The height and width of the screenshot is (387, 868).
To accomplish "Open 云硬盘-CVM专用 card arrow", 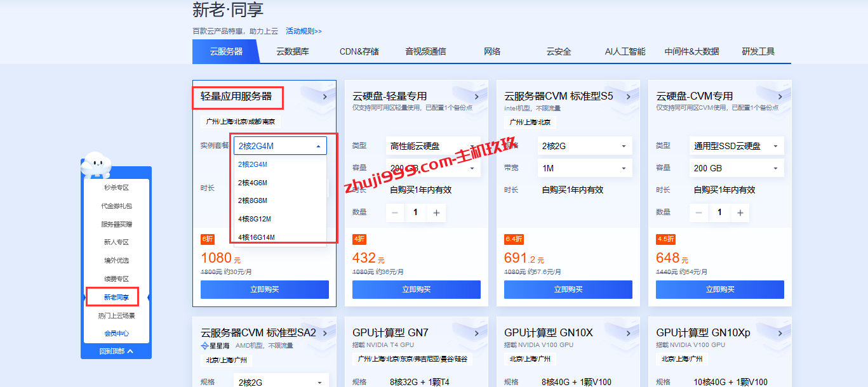I will (x=780, y=97).
